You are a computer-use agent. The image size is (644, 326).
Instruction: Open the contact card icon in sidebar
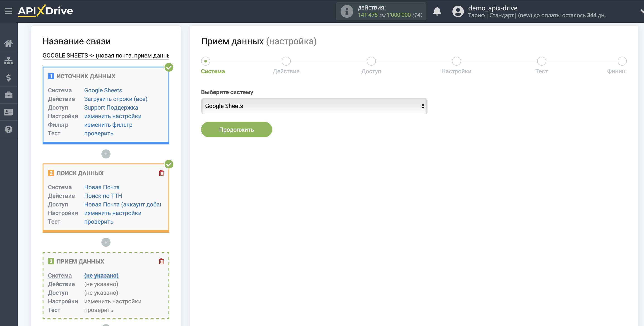pos(9,112)
